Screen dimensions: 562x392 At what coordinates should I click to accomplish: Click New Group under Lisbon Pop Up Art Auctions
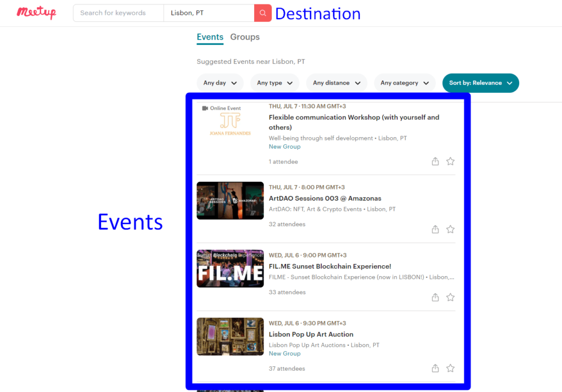pos(285,353)
